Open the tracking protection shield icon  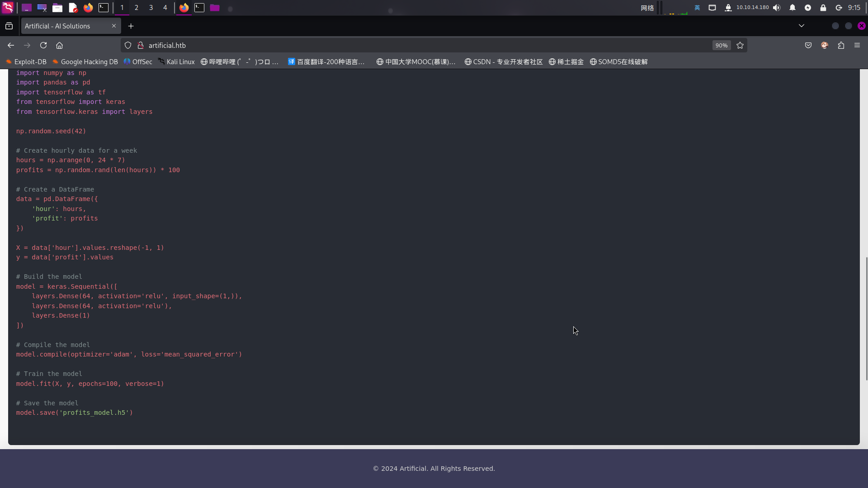128,45
